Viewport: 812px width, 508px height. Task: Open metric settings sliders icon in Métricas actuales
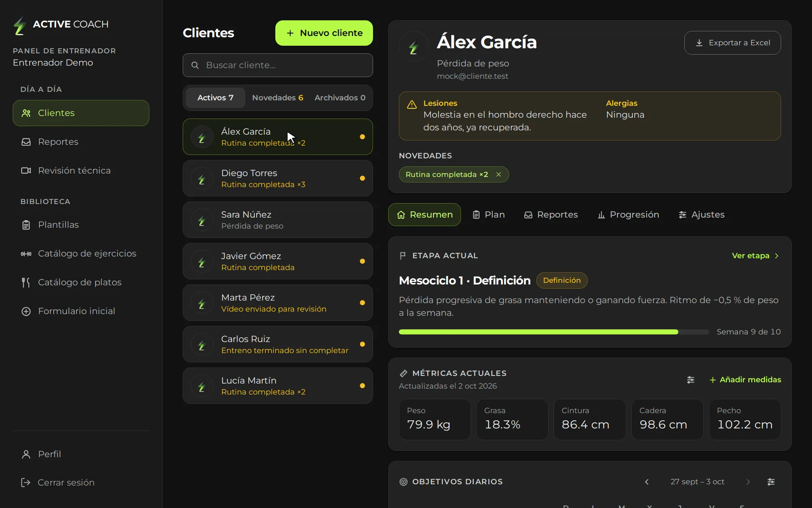691,380
